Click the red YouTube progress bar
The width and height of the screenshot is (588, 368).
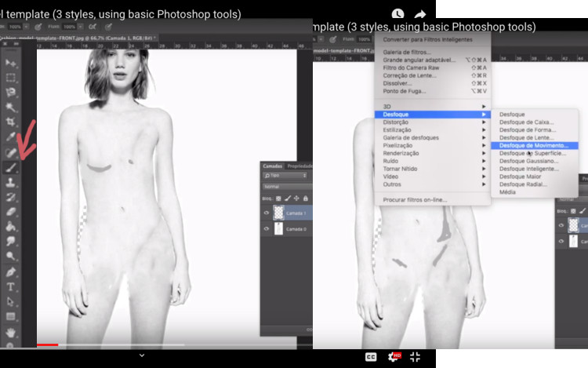47,344
